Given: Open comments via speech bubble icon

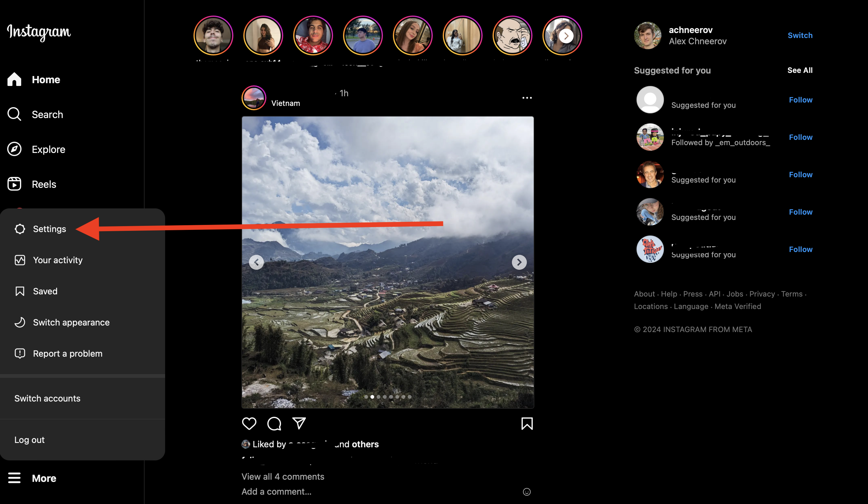Looking at the screenshot, I should [x=274, y=423].
